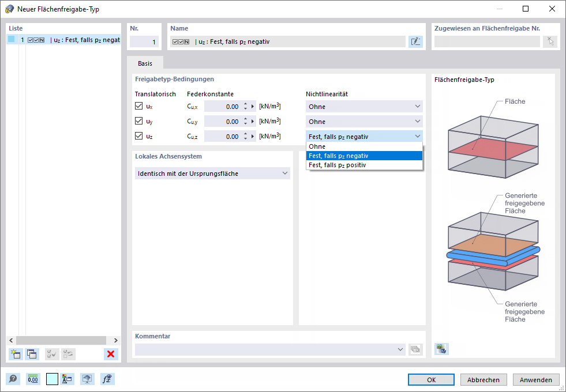The height and width of the screenshot is (392, 566).
Task: Click the list scroll right arrow
Action: 115,340
